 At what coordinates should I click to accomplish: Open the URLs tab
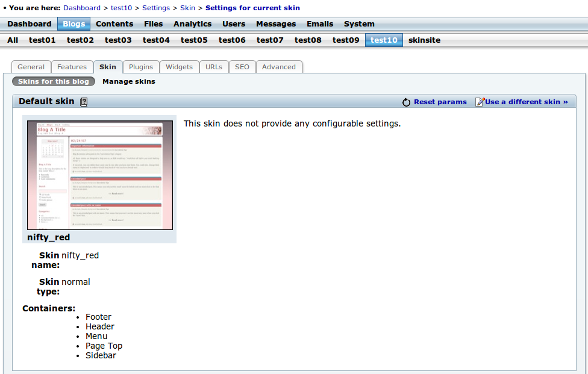pos(214,67)
